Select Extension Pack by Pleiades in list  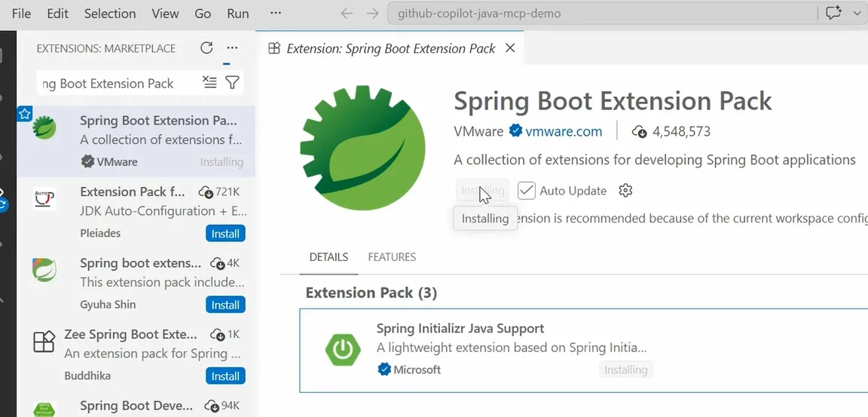(x=136, y=212)
